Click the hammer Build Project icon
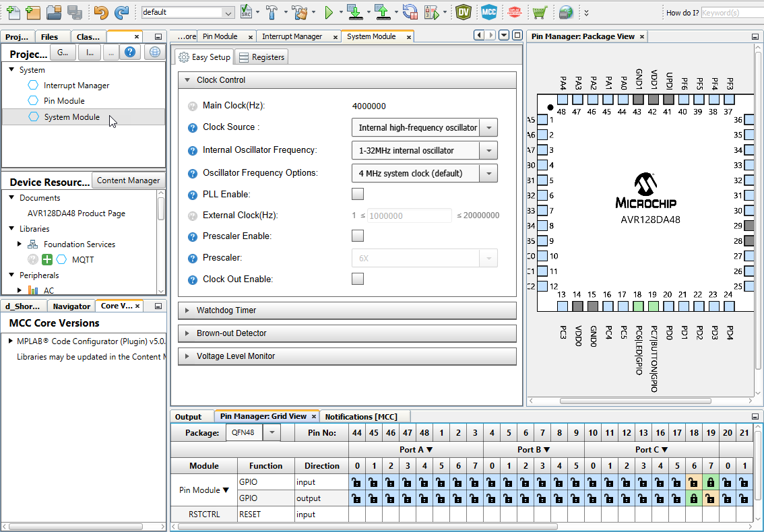Image resolution: width=764 pixels, height=532 pixels. pyautogui.click(x=272, y=12)
